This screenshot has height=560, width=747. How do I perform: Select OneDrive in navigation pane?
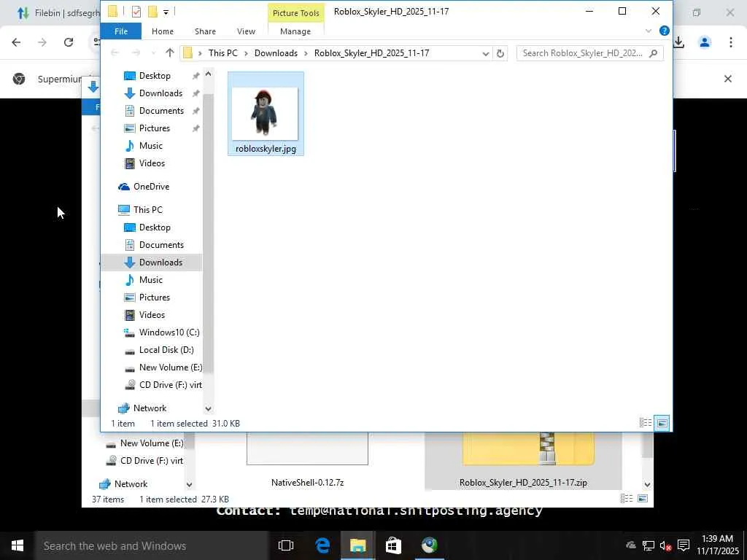(x=151, y=187)
